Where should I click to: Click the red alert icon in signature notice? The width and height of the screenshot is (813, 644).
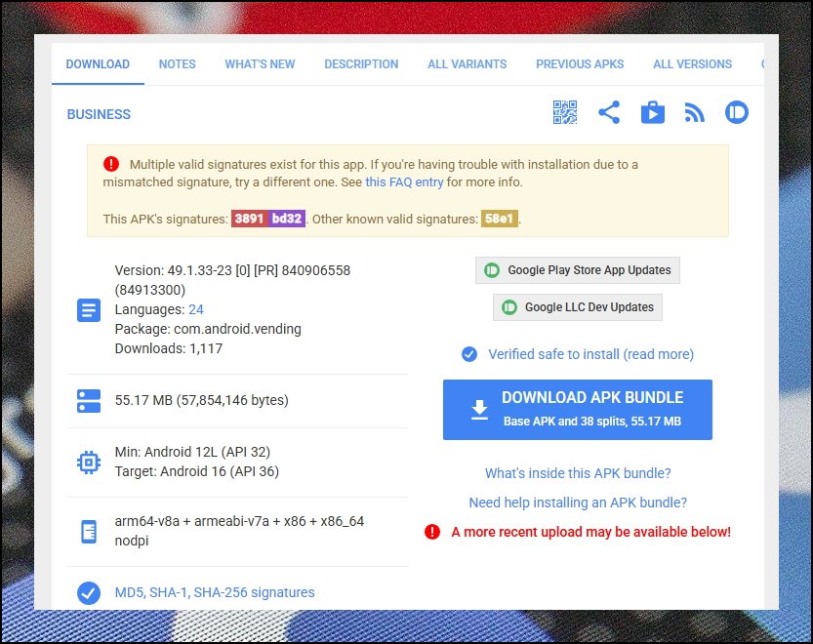tap(111, 164)
